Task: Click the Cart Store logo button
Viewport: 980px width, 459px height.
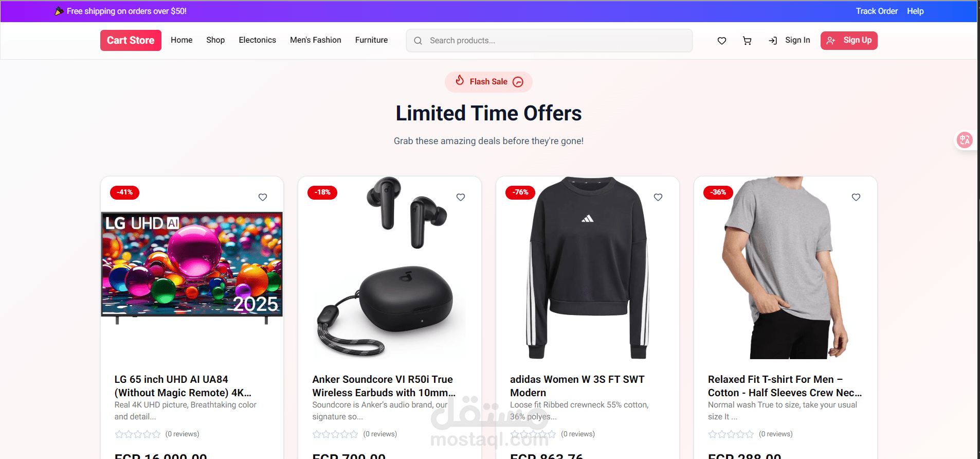Action: [131, 40]
